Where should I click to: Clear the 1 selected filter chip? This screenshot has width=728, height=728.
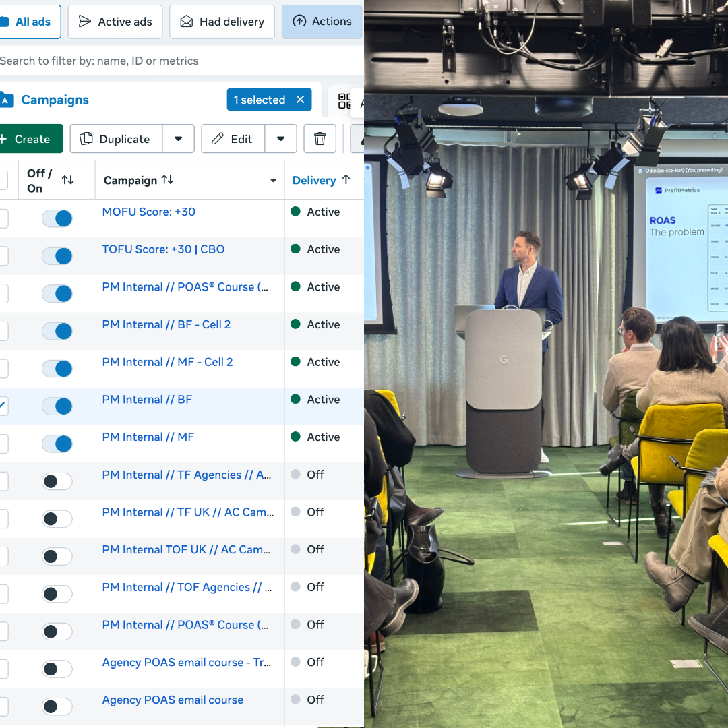coord(301,100)
